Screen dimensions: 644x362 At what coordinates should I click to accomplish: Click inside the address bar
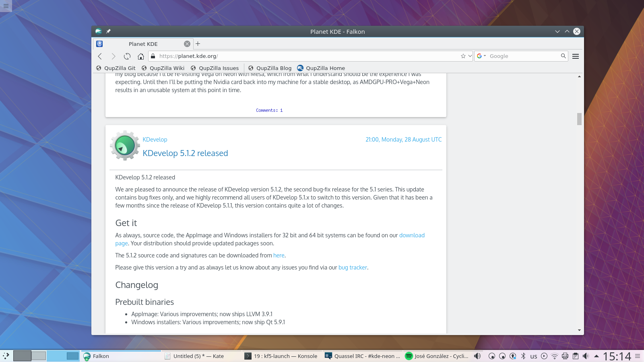tap(282, 56)
